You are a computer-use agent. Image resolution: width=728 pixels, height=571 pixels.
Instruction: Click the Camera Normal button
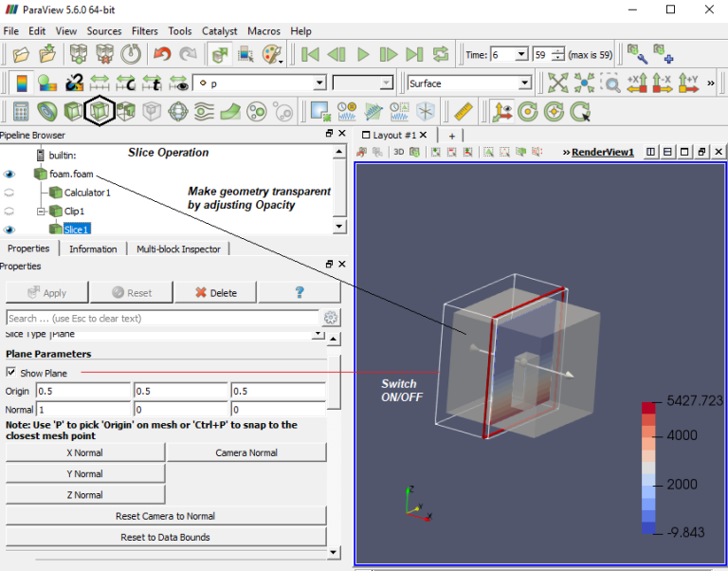point(246,452)
